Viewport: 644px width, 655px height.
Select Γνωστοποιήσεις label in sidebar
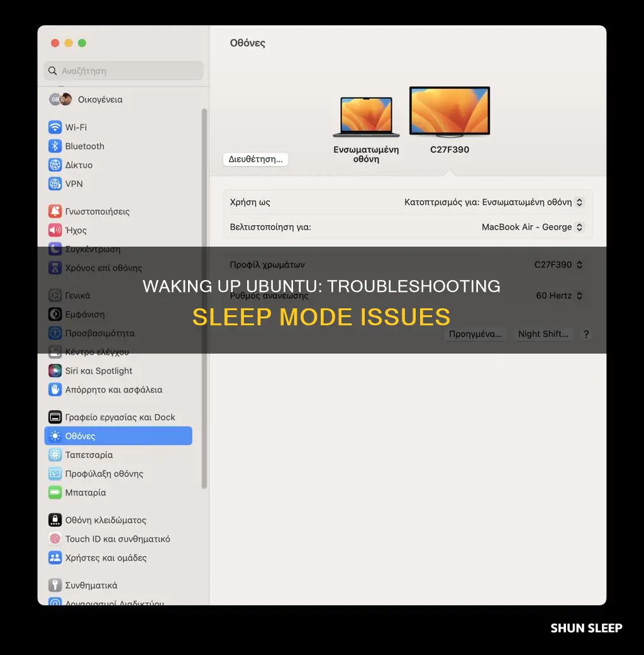click(97, 211)
